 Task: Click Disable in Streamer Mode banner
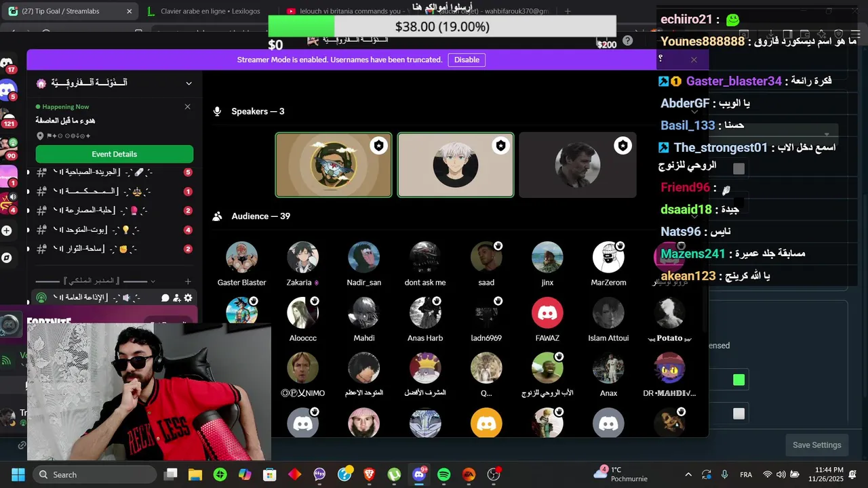tap(467, 60)
